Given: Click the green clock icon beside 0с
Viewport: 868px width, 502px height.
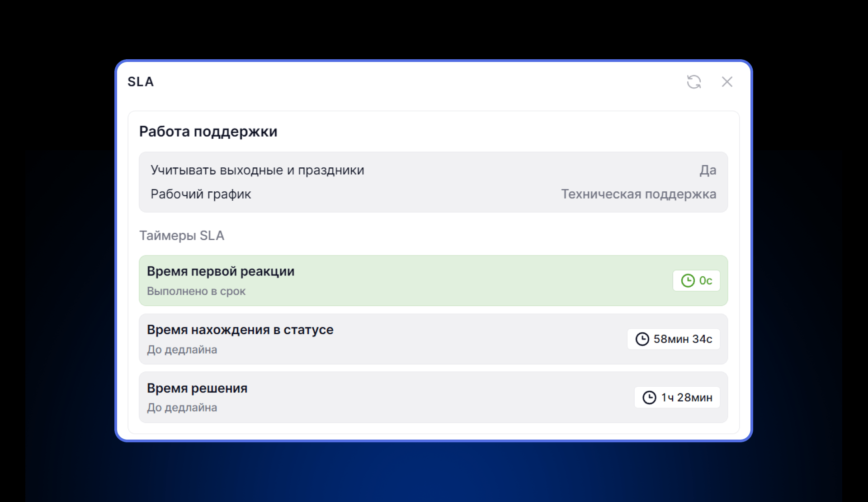Looking at the screenshot, I should tap(688, 281).
